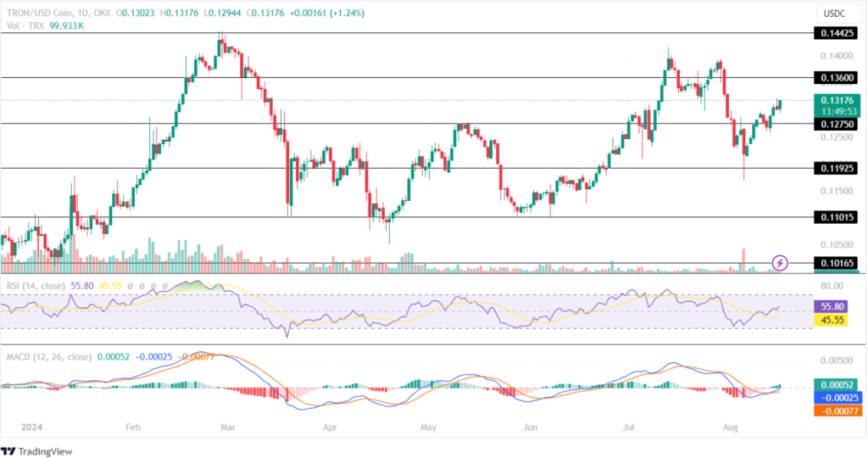Click the Vol · TRX volume legend
This screenshot has width=868, height=458.
(25, 25)
